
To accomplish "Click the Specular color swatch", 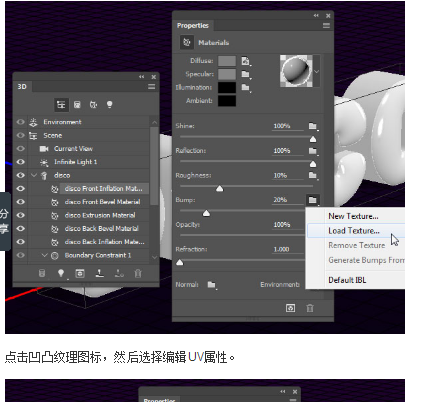I will [227, 74].
